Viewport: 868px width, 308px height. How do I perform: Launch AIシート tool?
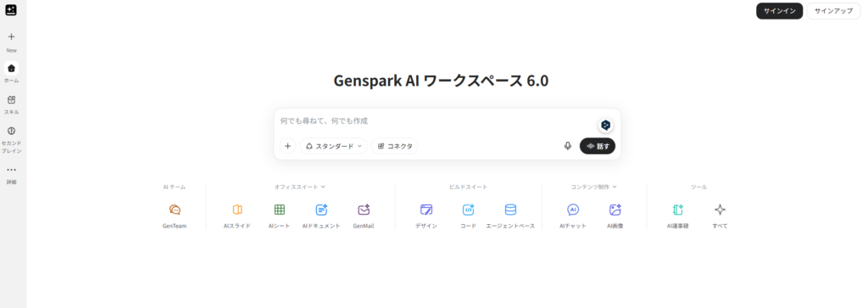280,216
